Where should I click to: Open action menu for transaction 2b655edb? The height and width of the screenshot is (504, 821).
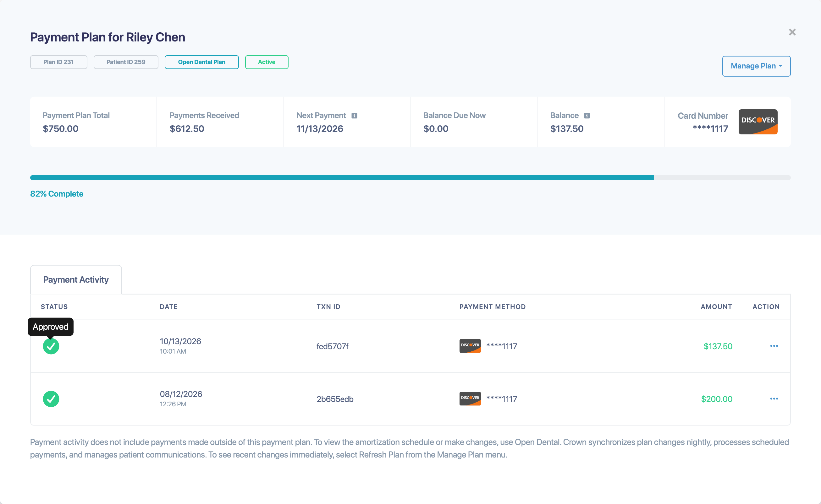pyautogui.click(x=774, y=399)
